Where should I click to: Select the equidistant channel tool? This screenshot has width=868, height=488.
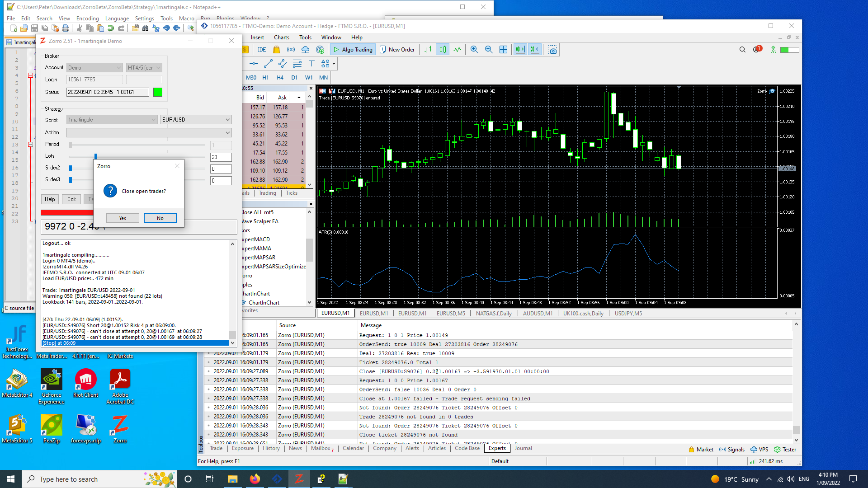pos(283,64)
